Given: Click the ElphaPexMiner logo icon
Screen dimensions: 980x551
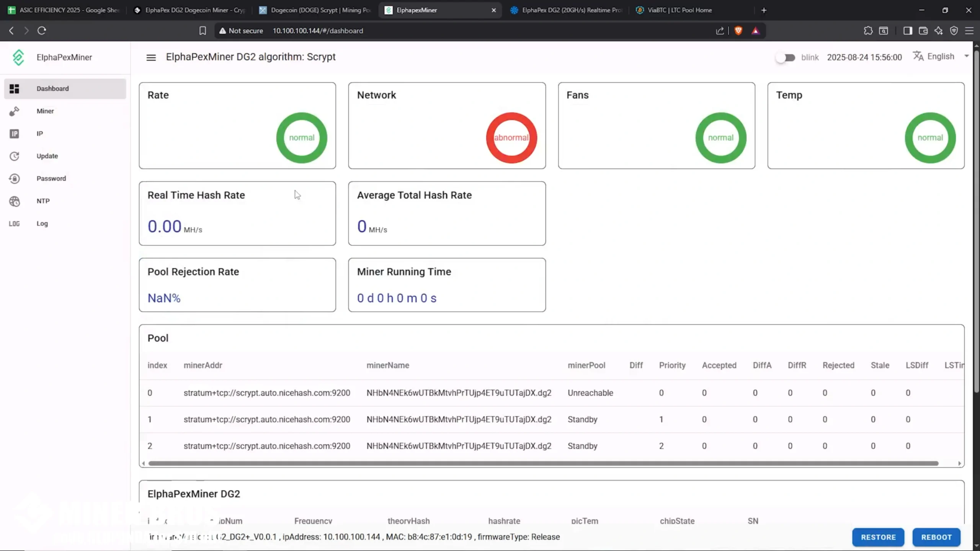Looking at the screenshot, I should [18, 57].
